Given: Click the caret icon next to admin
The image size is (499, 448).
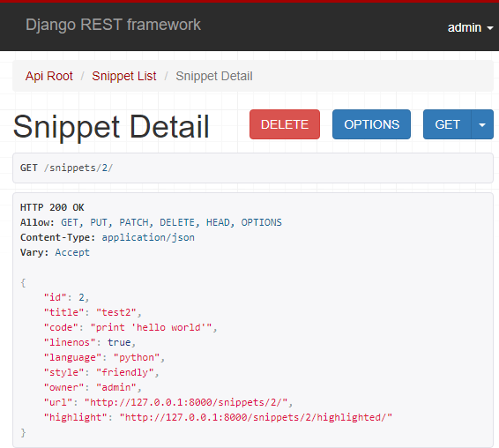Looking at the screenshot, I should click(x=490, y=28).
